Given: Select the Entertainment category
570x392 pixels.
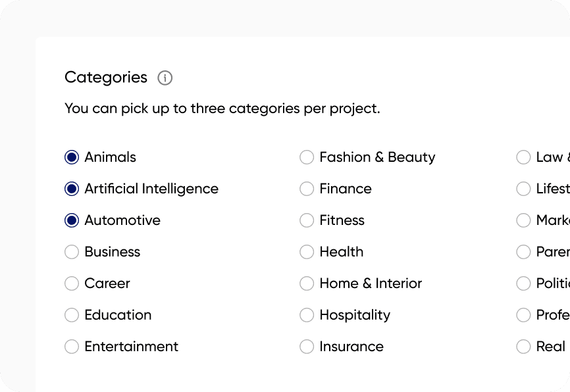Looking at the screenshot, I should tap(72, 347).
